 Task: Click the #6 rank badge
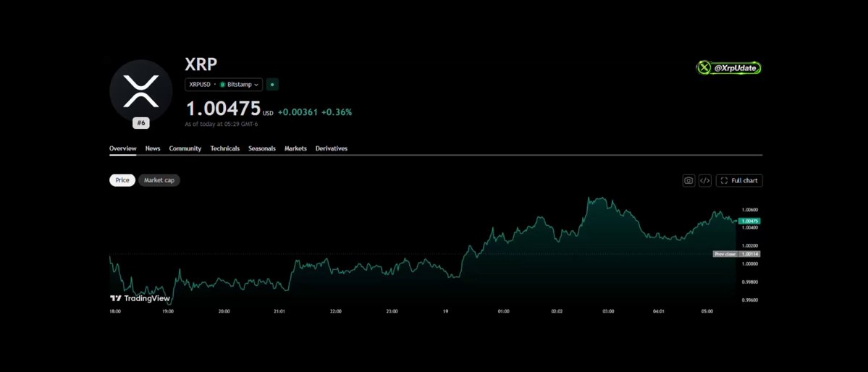click(x=141, y=123)
